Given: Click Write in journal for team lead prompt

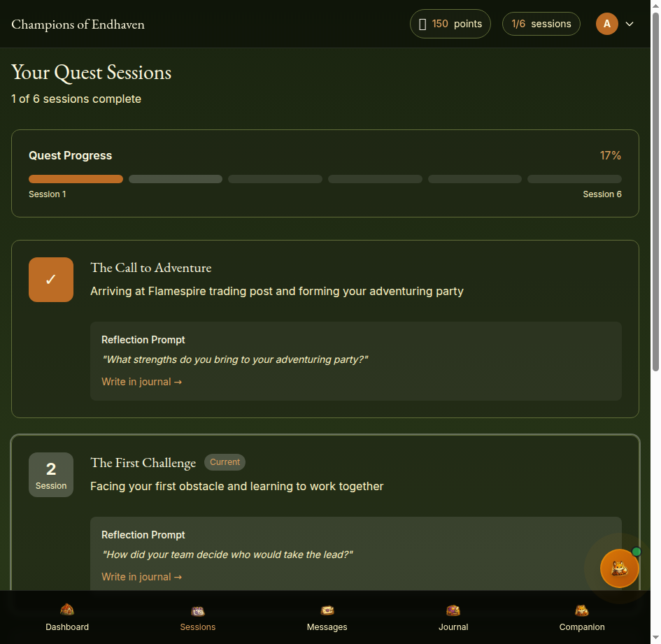Looking at the screenshot, I should (x=141, y=577).
